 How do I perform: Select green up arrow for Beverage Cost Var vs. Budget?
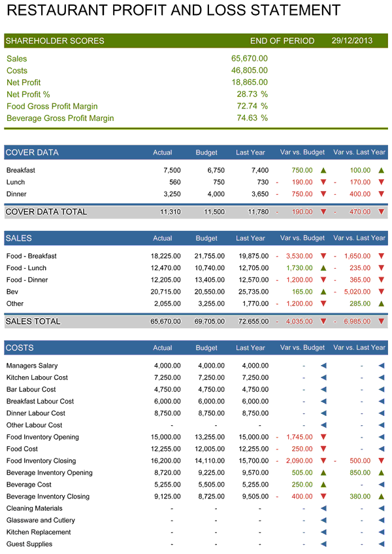click(323, 485)
